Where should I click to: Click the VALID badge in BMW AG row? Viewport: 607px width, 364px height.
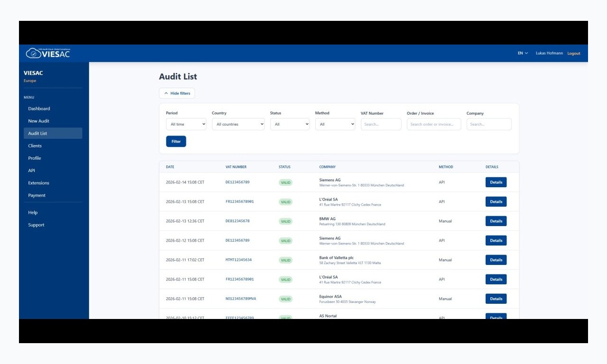coord(285,221)
